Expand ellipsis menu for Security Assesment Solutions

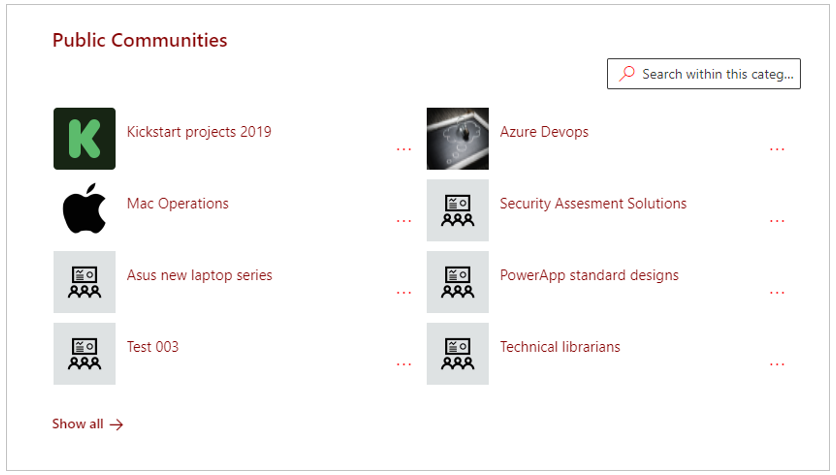pos(777,221)
